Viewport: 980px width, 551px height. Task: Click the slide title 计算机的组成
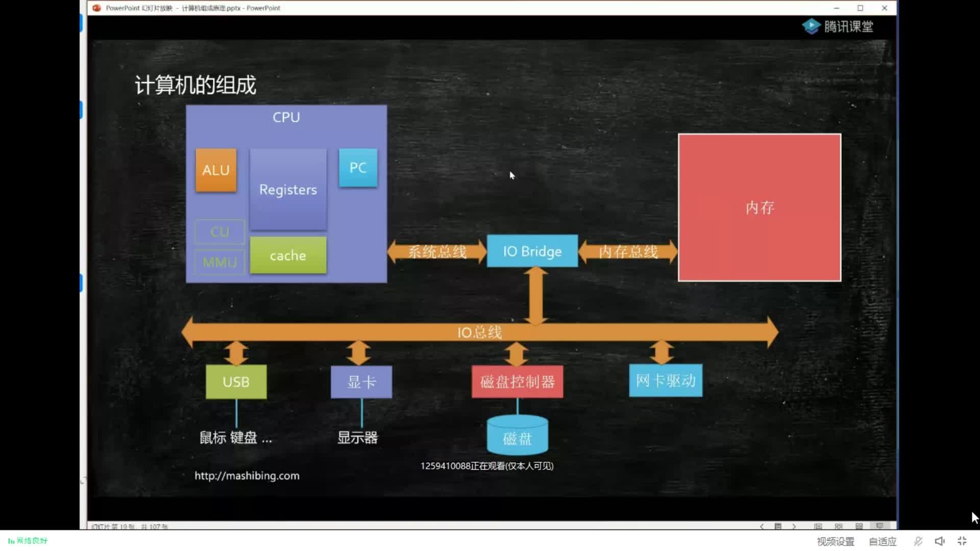[x=195, y=85]
